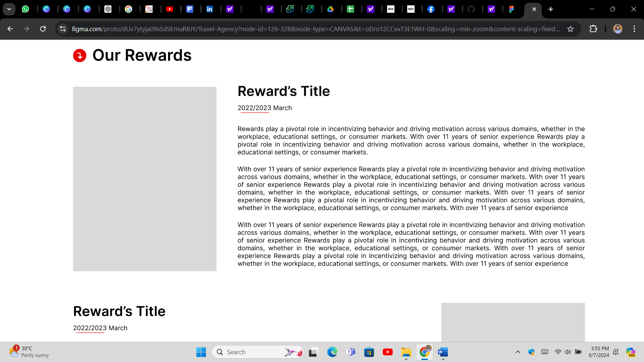This screenshot has height=362, width=644.
Task: Open a new browser tab
Action: [x=550, y=9]
